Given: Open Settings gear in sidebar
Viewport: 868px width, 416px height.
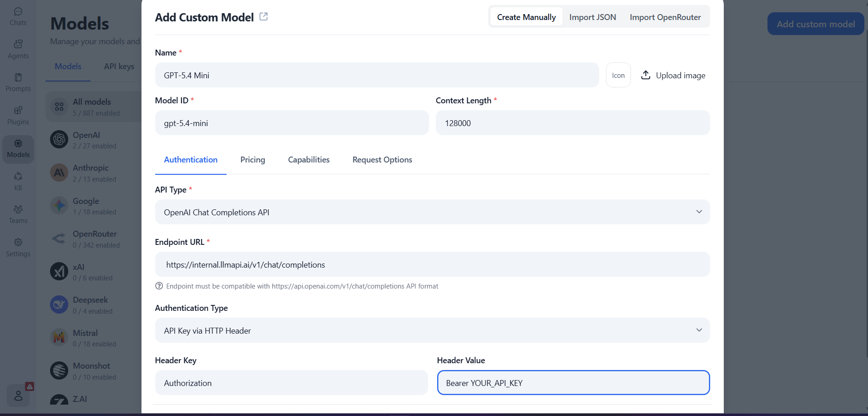Looking at the screenshot, I should coord(18,248).
